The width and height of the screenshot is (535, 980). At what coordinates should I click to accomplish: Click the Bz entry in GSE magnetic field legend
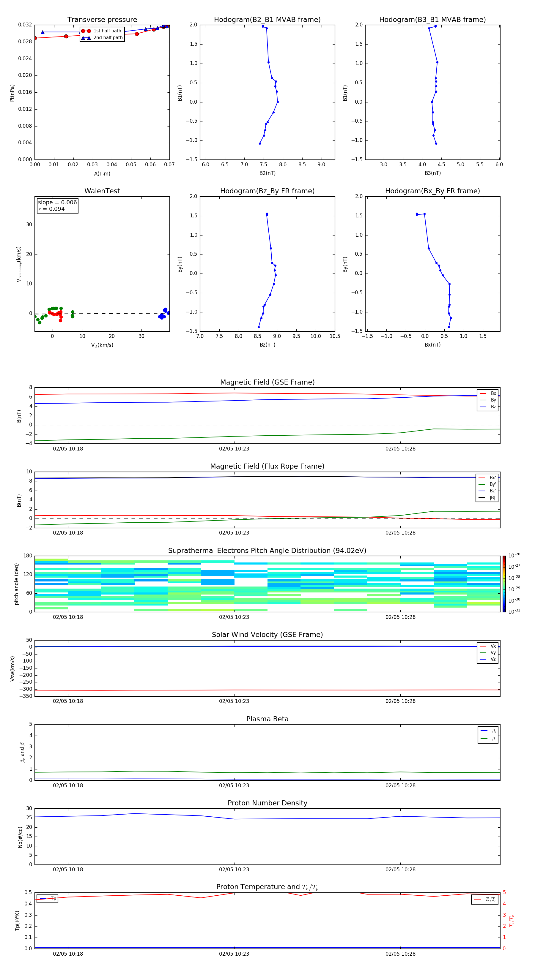pyautogui.click(x=488, y=407)
